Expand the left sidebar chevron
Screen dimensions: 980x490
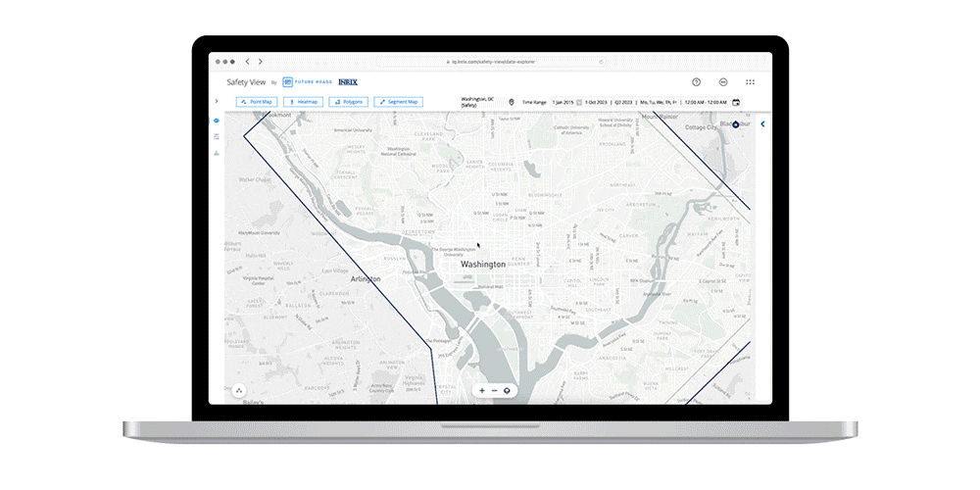click(x=217, y=101)
